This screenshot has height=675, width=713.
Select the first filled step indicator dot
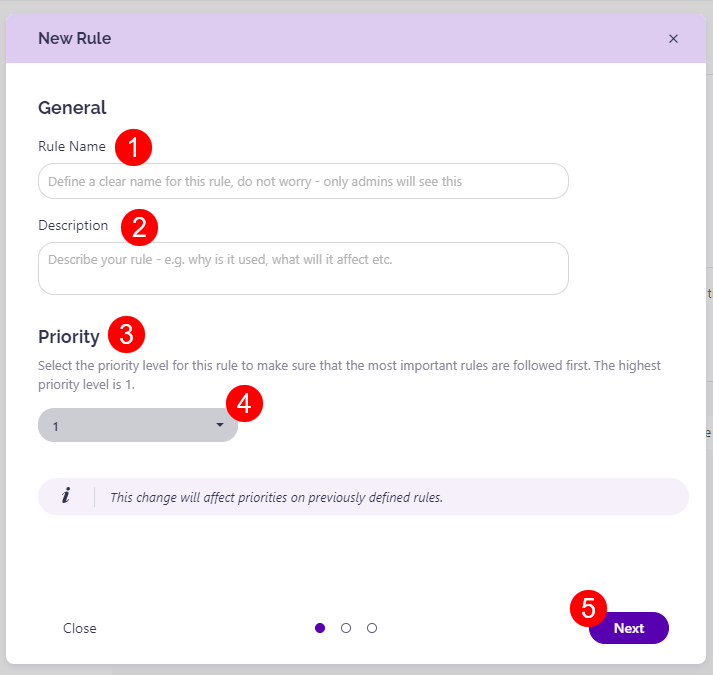(x=320, y=628)
